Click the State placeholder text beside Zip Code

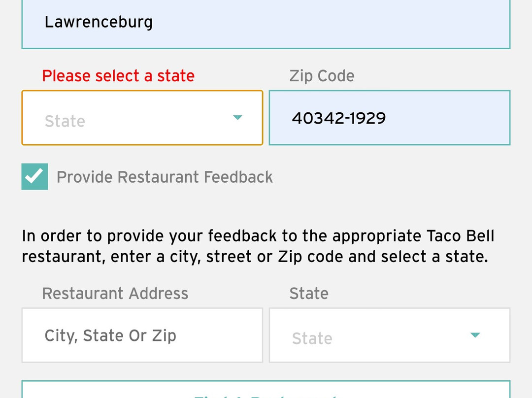[x=65, y=121]
